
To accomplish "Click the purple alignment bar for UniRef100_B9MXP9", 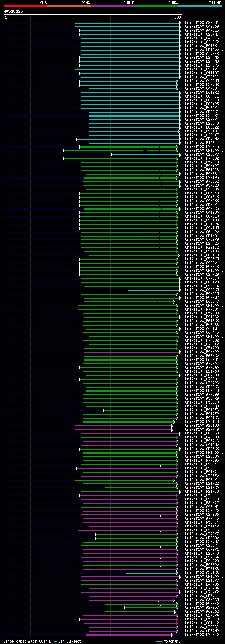I will click(133, 352).
